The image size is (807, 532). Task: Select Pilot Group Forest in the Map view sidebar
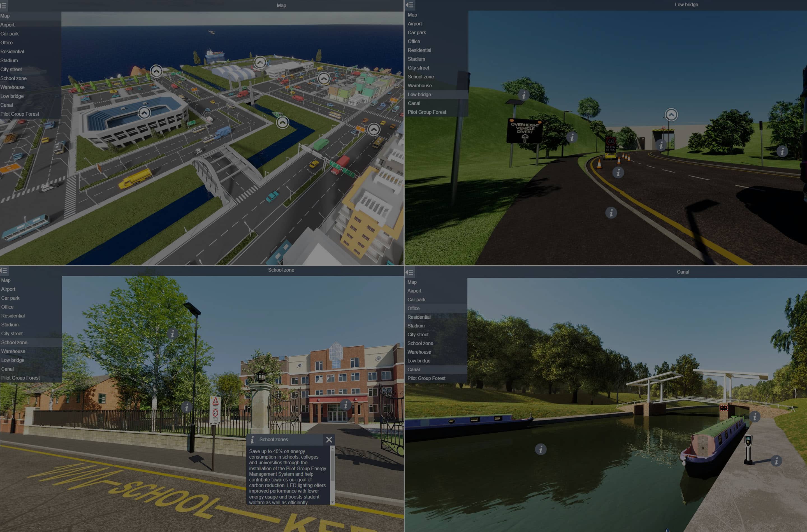[20, 114]
